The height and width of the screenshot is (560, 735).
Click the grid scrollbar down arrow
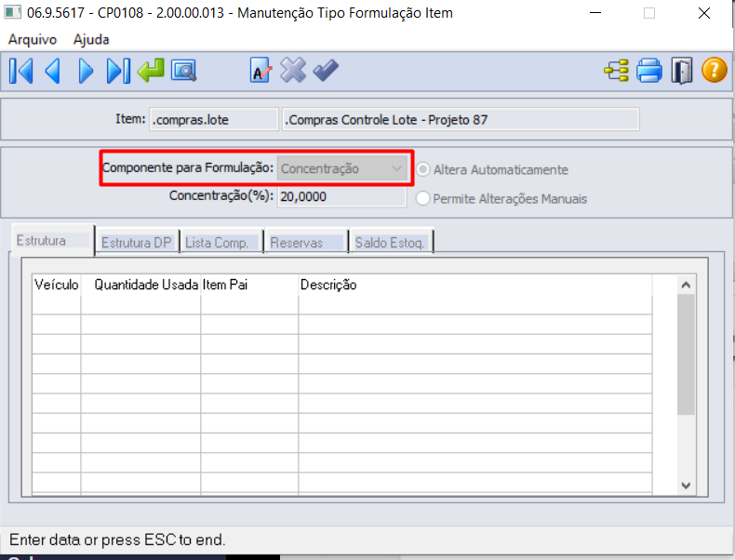[686, 486]
